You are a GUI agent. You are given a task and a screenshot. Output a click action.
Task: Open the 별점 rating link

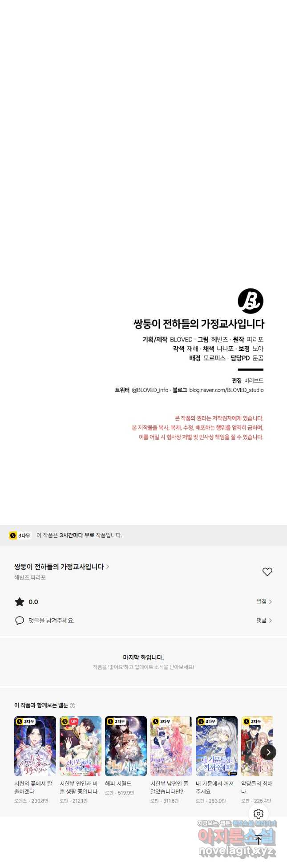[x=264, y=602]
